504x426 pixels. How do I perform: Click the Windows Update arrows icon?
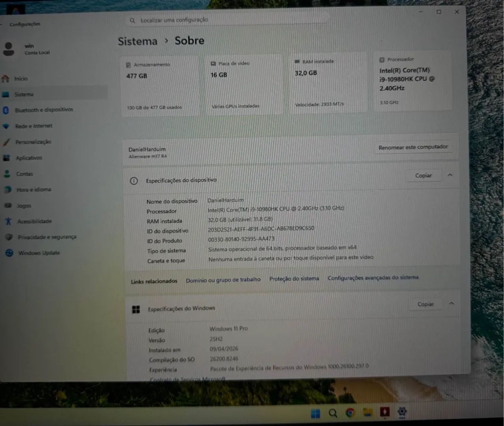coord(9,253)
